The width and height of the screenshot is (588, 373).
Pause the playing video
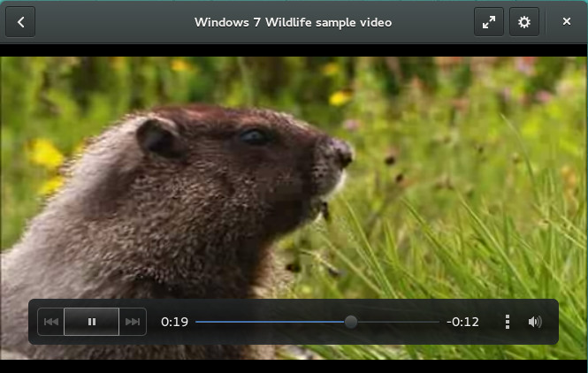pos(91,322)
